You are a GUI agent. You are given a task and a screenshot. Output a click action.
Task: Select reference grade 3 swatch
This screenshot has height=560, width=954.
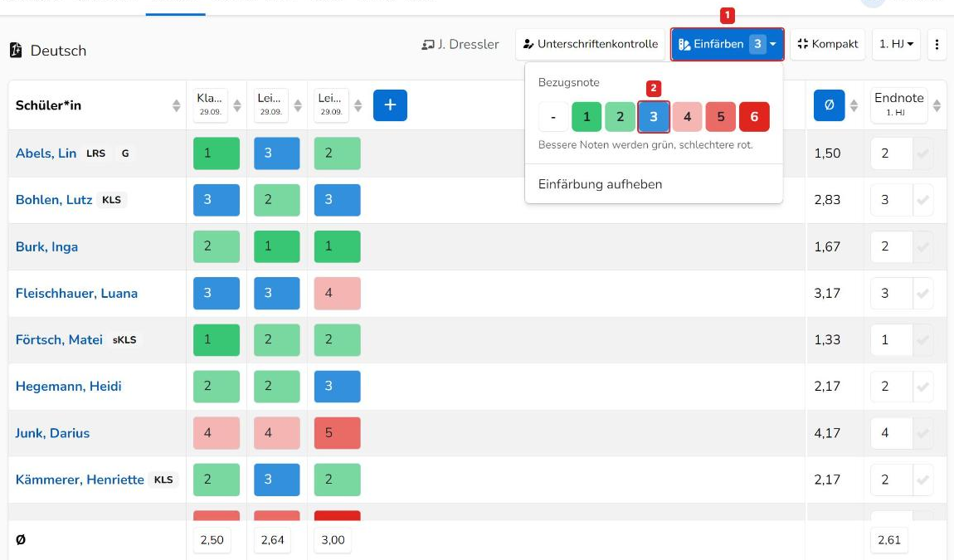[654, 116]
